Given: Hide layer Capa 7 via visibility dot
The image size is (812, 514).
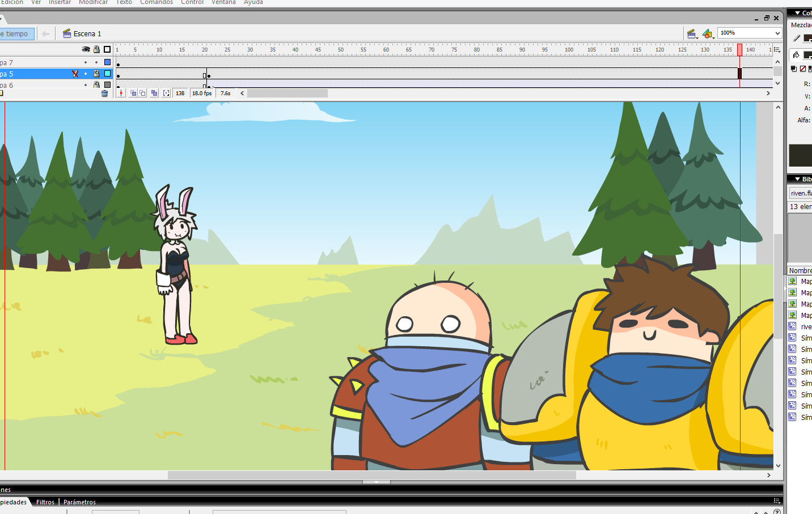Looking at the screenshot, I should tap(86, 62).
